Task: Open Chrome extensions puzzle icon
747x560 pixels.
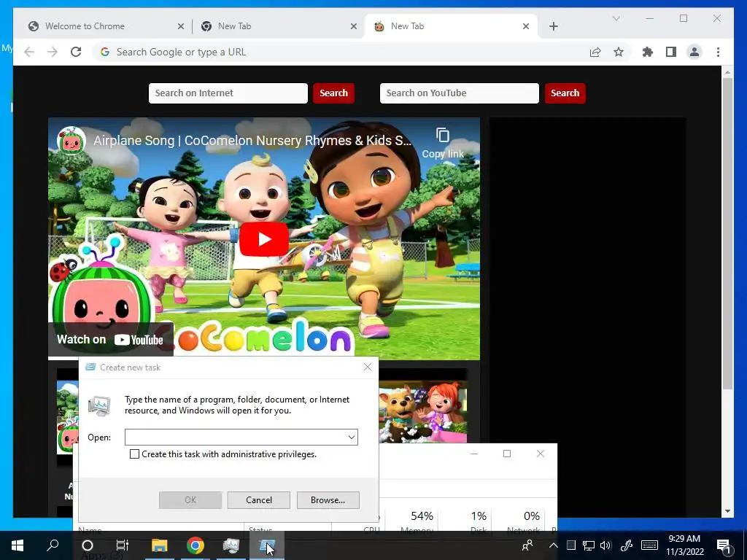Action: click(648, 52)
